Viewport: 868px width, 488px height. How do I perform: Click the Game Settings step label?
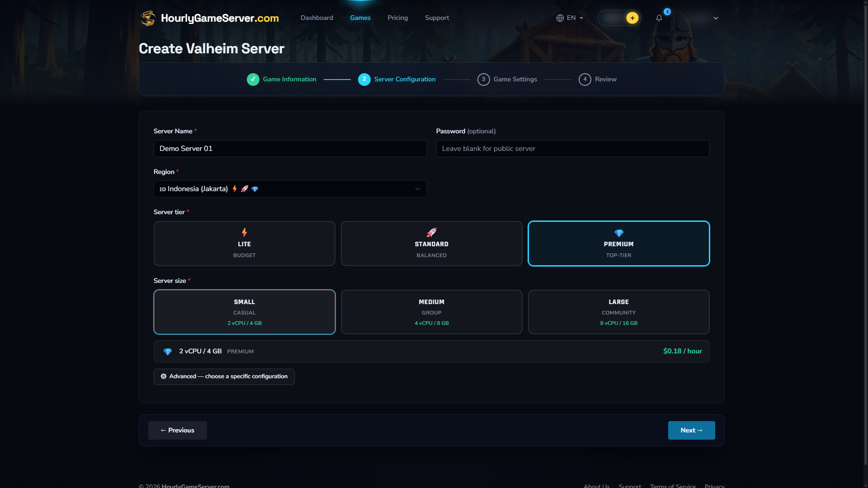(x=515, y=80)
